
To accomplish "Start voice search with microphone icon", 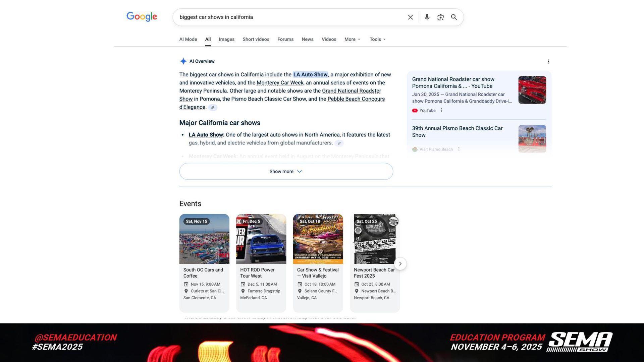I will (x=427, y=17).
